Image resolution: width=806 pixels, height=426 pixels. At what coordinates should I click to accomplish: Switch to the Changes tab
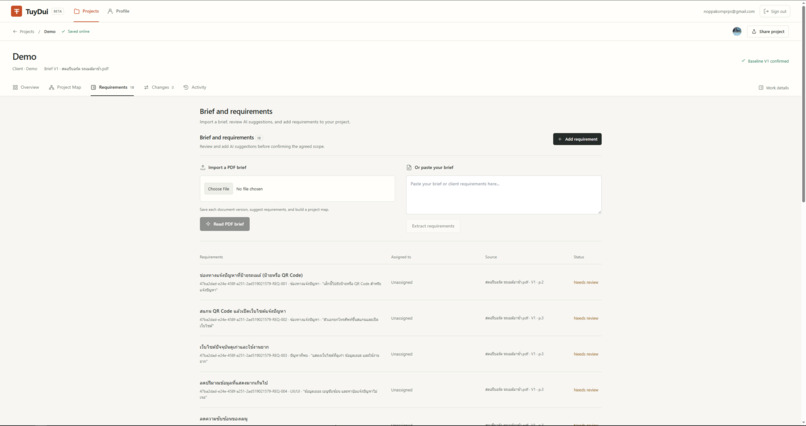159,87
